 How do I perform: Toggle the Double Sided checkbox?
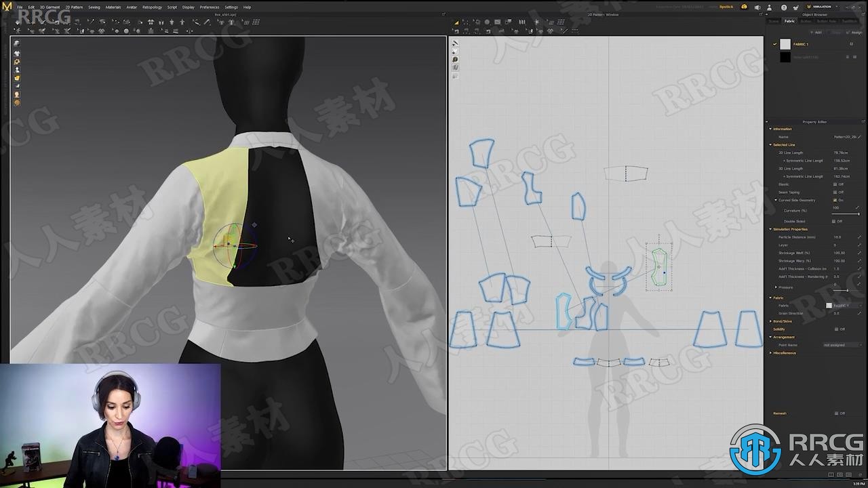click(834, 221)
